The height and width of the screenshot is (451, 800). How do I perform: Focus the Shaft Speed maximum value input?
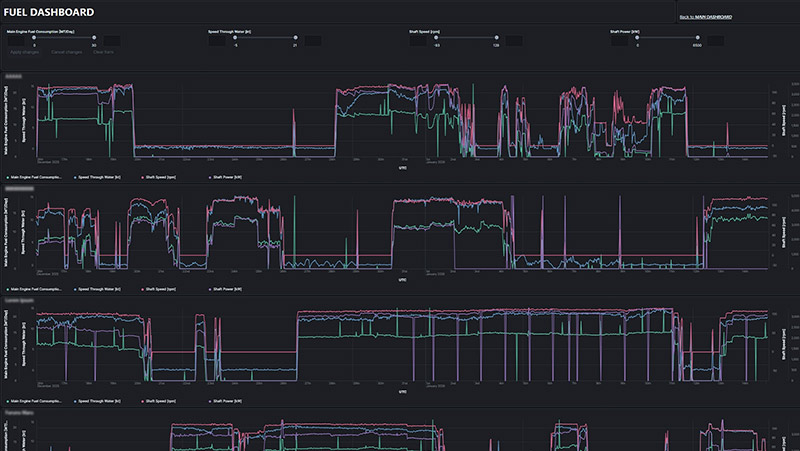click(x=514, y=41)
